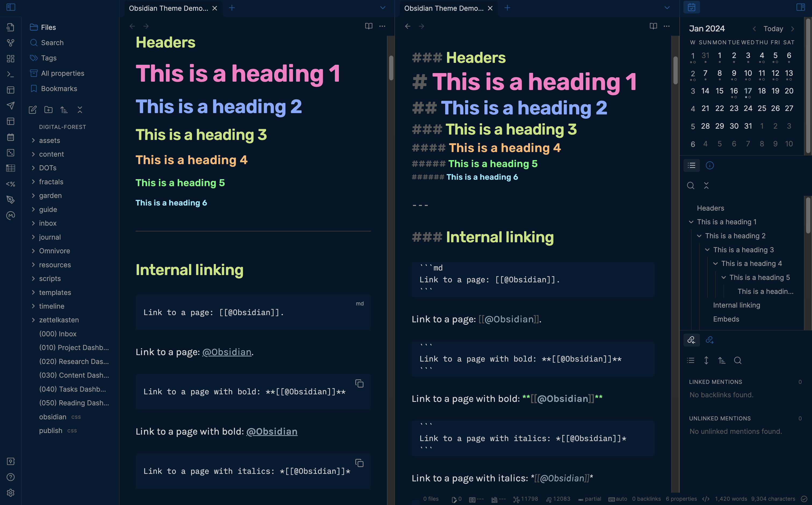Screen dimensions: 812x505
Task: Click the 'Internal linking' outline entry
Action: 736,305
